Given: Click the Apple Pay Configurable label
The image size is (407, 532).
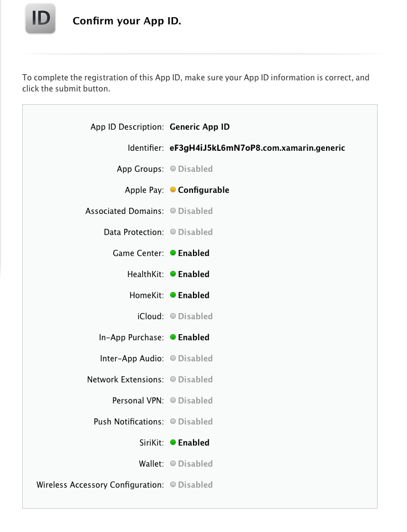Looking at the screenshot, I should click(203, 190).
